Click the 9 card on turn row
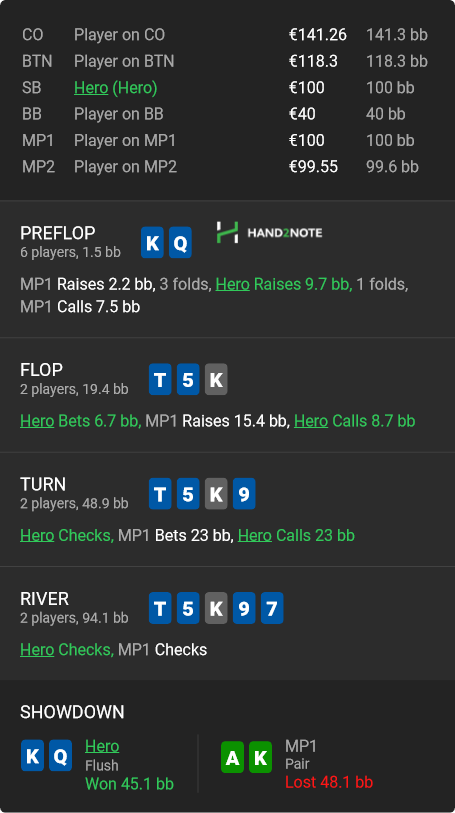Viewport: 455px width, 813px height. [244, 494]
